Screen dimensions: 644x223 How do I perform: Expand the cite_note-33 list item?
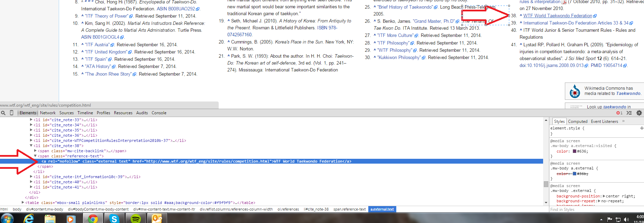(31, 120)
